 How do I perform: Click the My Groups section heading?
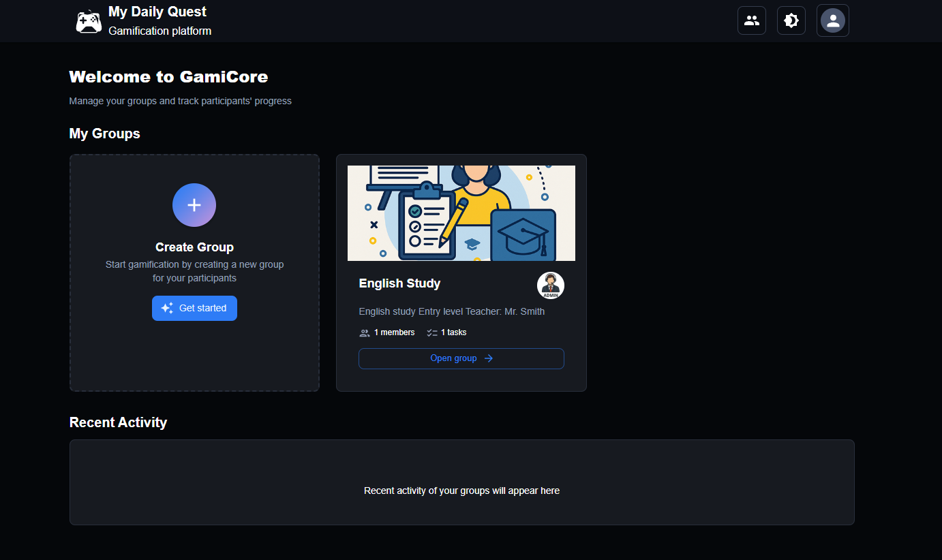point(104,134)
